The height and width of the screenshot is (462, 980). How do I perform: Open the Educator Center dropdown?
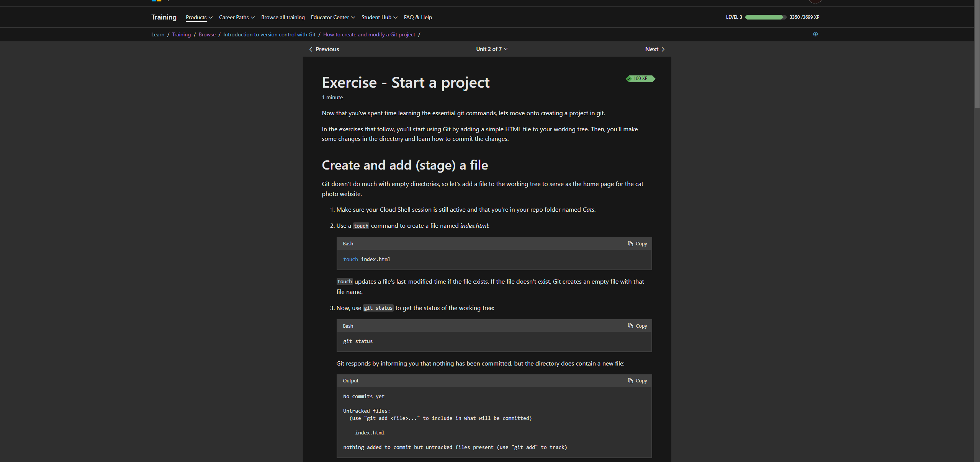[x=333, y=18]
